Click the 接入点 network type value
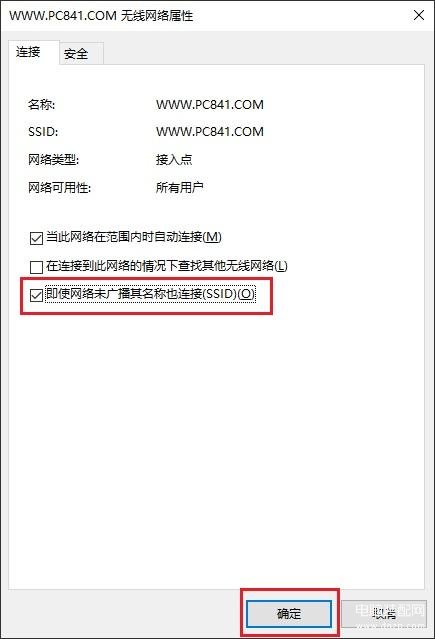The height and width of the screenshot is (639, 435). [174, 159]
